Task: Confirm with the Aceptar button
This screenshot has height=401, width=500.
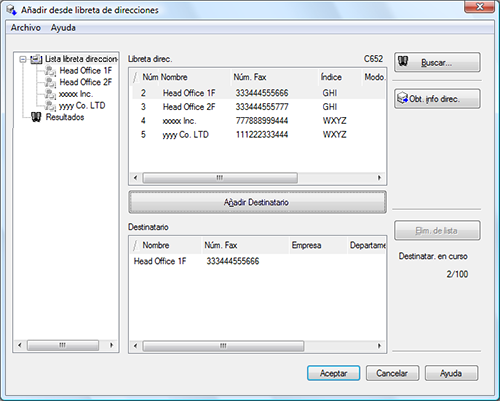Action: (x=333, y=373)
